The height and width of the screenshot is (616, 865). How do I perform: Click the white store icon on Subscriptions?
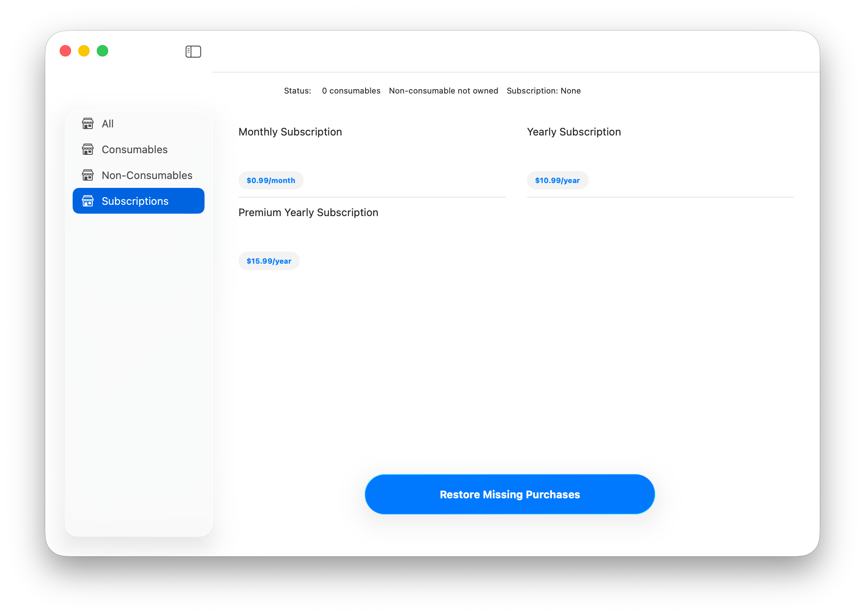(88, 201)
